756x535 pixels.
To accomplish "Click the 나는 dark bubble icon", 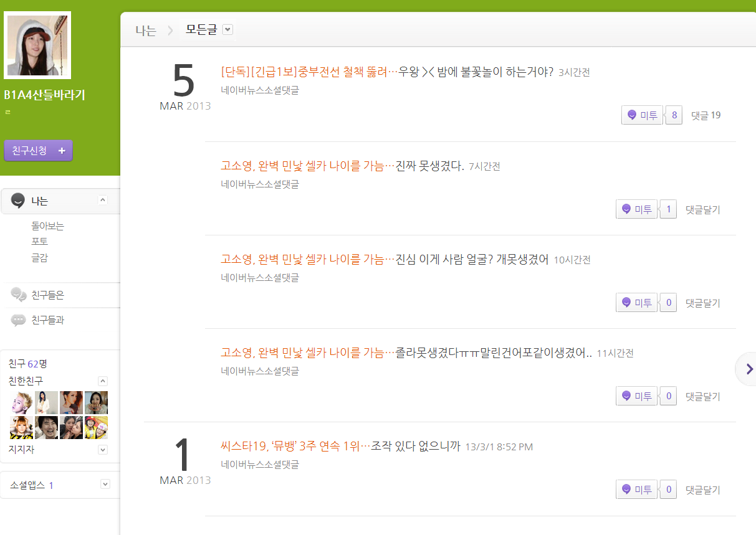I will pos(19,201).
